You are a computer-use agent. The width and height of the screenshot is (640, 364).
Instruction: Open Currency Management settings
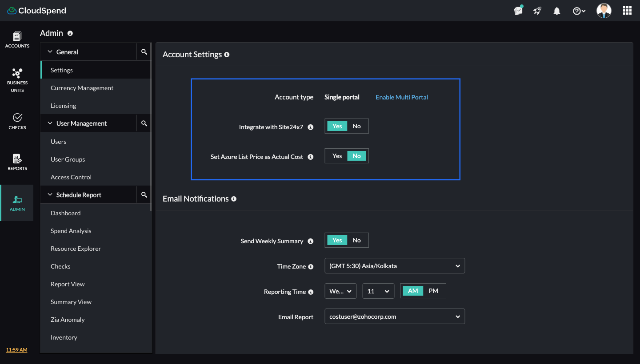pos(82,88)
